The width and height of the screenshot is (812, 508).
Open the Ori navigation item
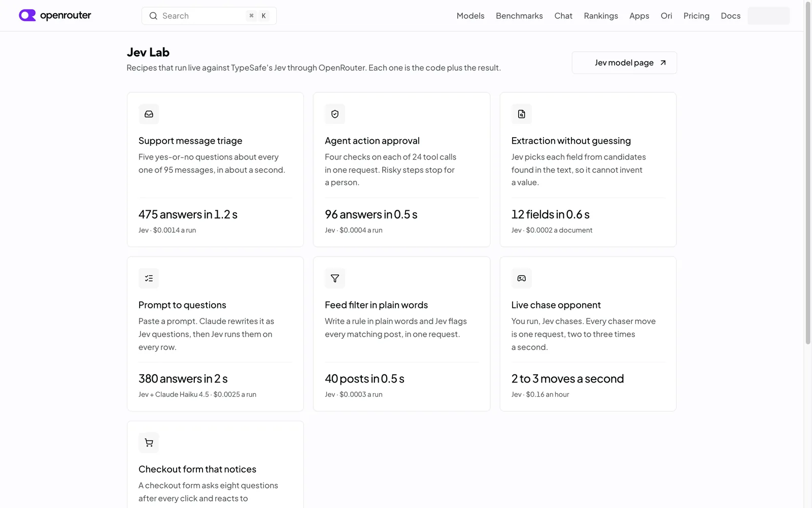click(666, 16)
